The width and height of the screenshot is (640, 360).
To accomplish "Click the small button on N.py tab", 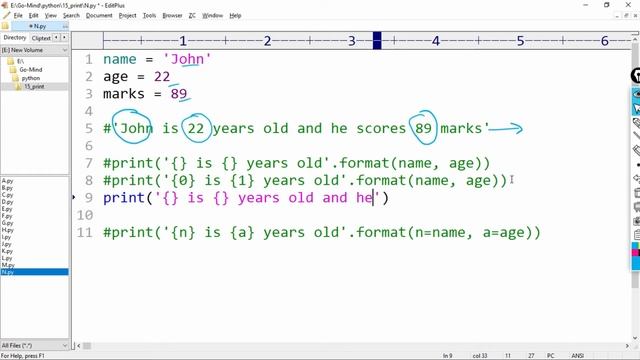I will 65,26.
